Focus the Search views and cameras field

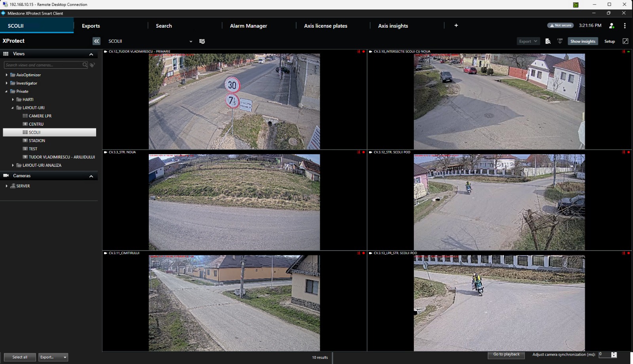(x=43, y=65)
